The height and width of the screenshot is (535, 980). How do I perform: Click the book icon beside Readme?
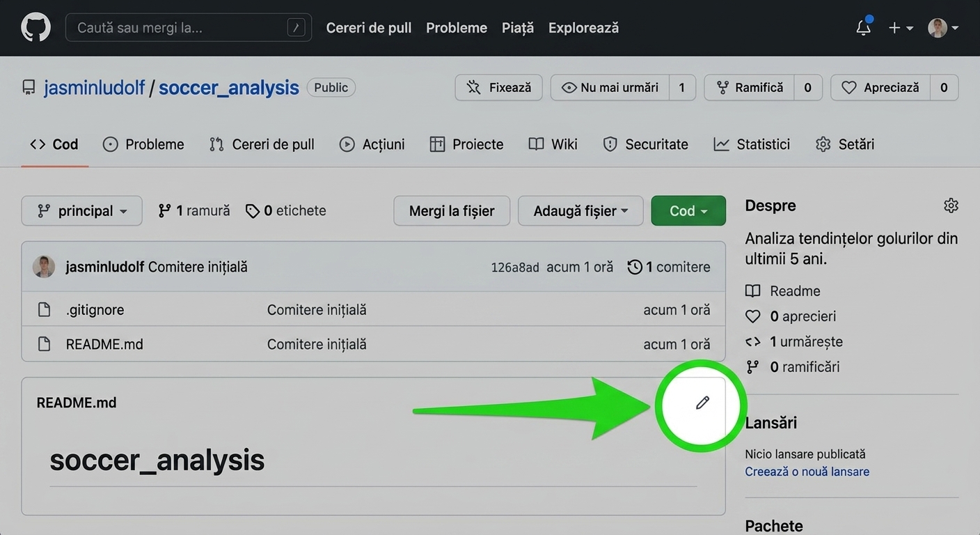(x=753, y=291)
